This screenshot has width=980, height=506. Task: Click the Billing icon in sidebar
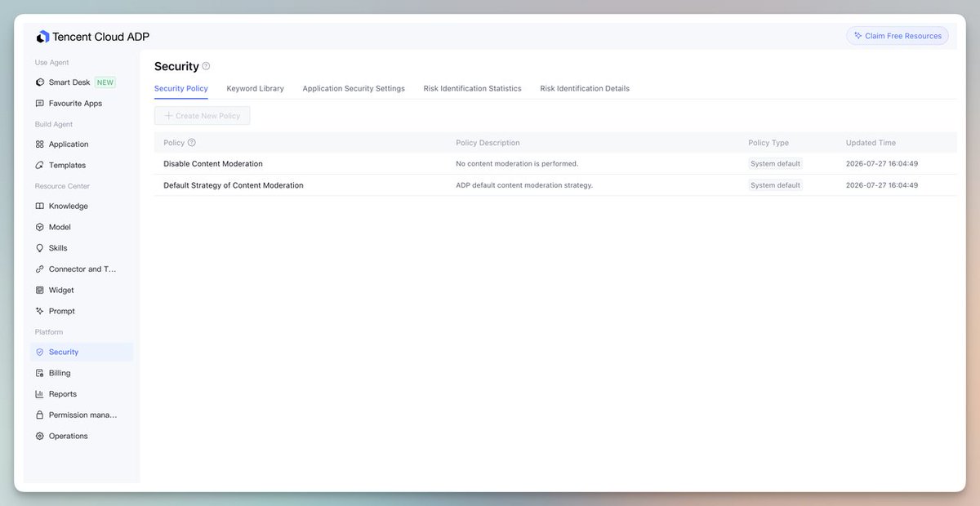(40, 373)
